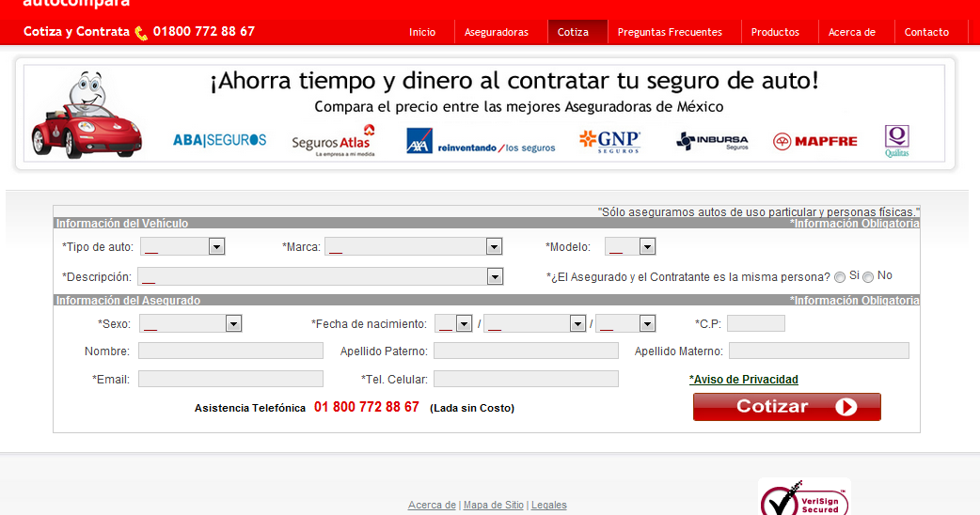Screen dimensions: 980x515
Task: Click the GNP Seguros logo
Action: [610, 141]
